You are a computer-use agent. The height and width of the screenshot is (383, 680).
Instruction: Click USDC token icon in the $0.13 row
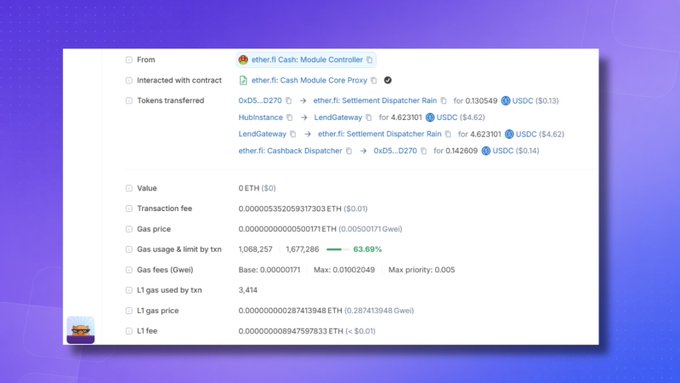[506, 101]
